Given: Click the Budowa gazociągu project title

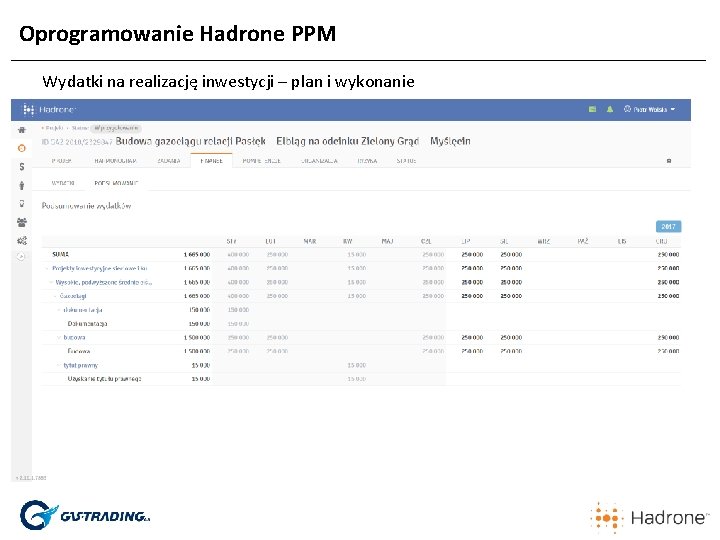Looking at the screenshot, I should click(293, 141).
